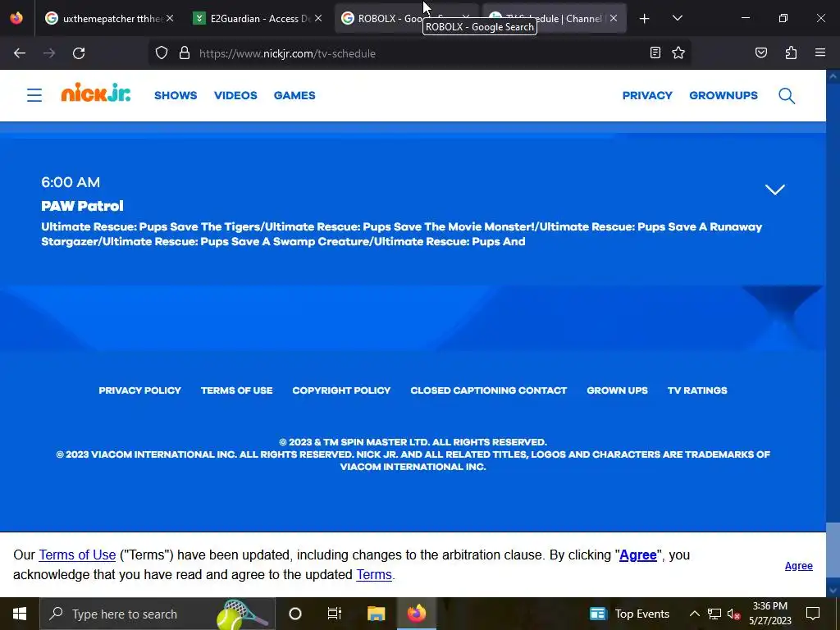840x630 pixels.
Task: Open Closed Captioning Contact link
Action: pyautogui.click(x=489, y=390)
